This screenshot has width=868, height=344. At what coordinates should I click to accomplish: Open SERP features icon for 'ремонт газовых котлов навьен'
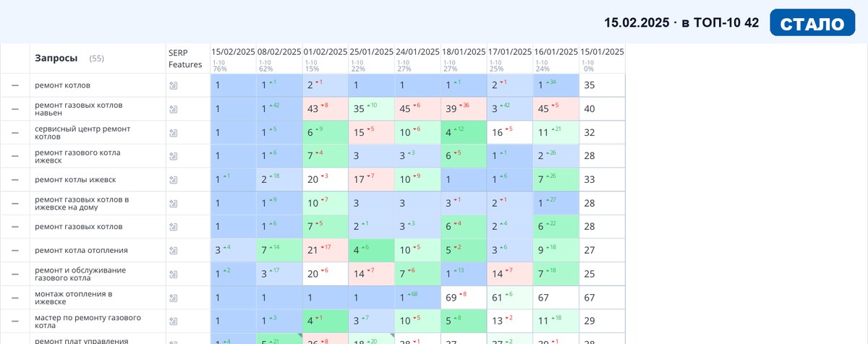coord(173,109)
